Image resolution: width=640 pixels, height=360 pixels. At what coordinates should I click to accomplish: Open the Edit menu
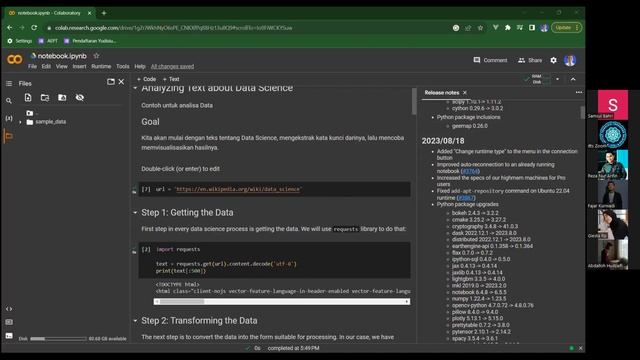pos(46,66)
